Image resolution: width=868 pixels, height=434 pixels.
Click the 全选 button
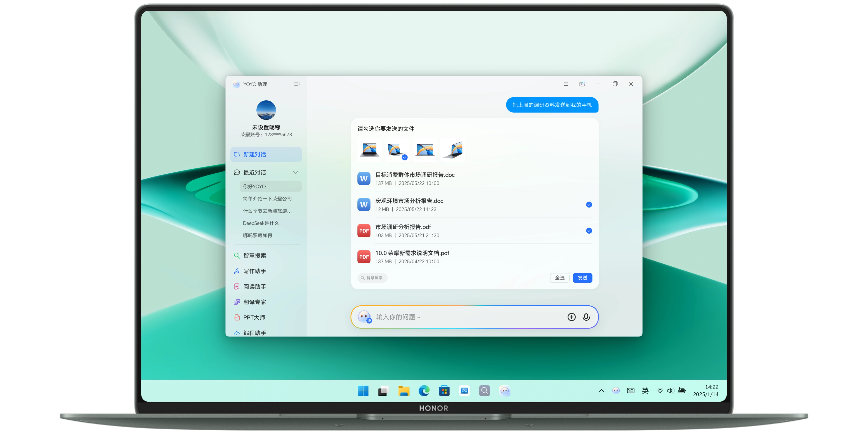pyautogui.click(x=559, y=278)
